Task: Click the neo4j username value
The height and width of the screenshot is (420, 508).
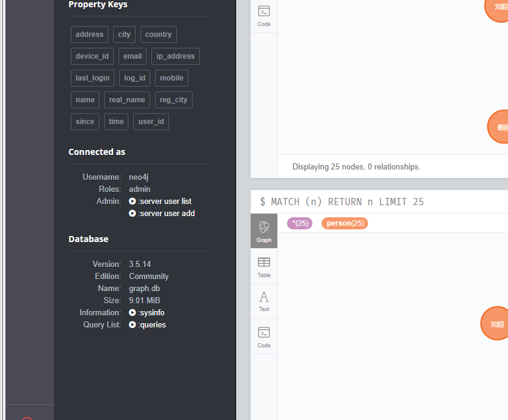Action: coord(139,177)
